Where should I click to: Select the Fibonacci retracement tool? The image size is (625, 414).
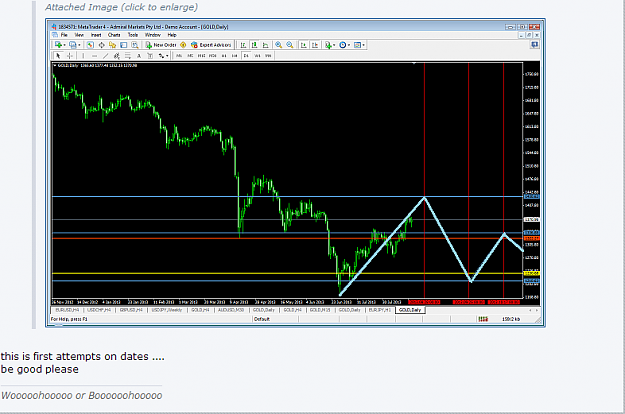point(128,56)
